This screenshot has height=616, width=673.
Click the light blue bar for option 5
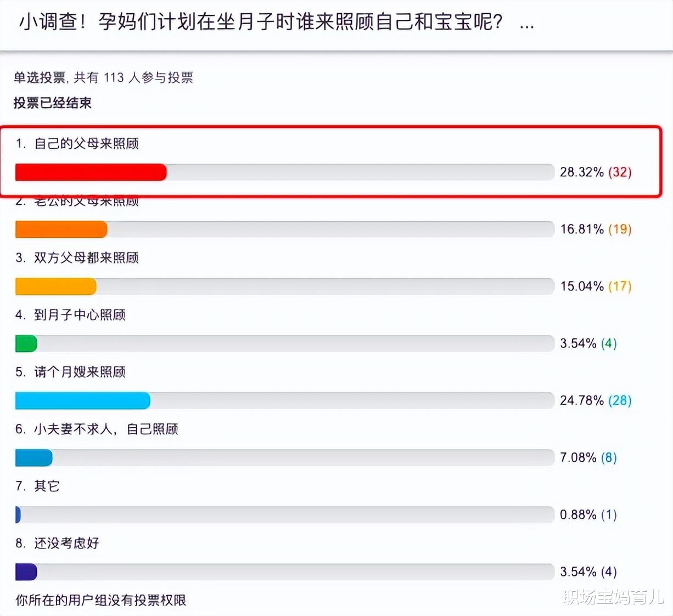[83, 401]
